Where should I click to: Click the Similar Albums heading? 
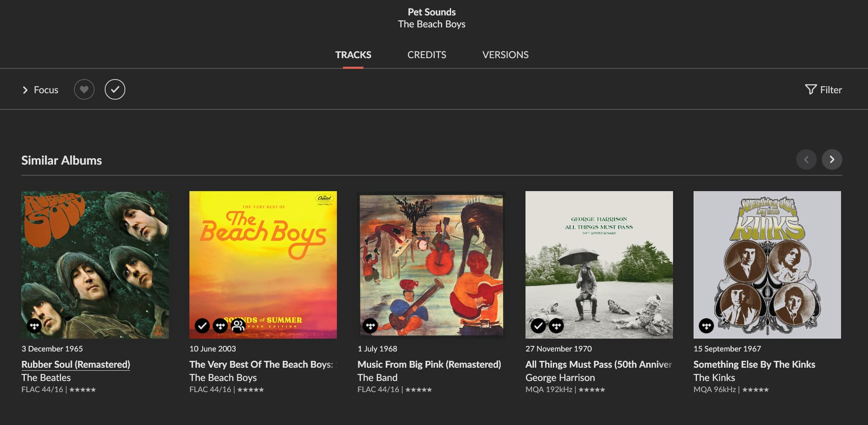(x=61, y=161)
